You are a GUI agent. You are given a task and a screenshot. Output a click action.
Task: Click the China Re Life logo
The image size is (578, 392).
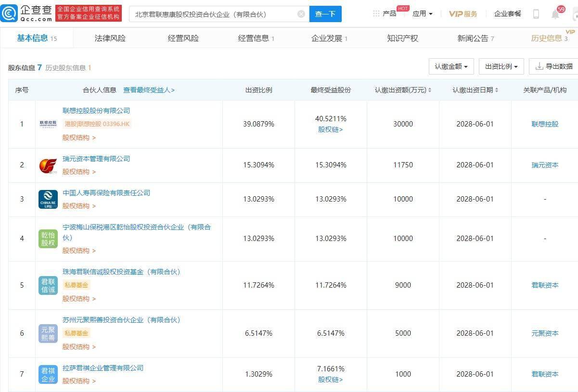tap(48, 200)
